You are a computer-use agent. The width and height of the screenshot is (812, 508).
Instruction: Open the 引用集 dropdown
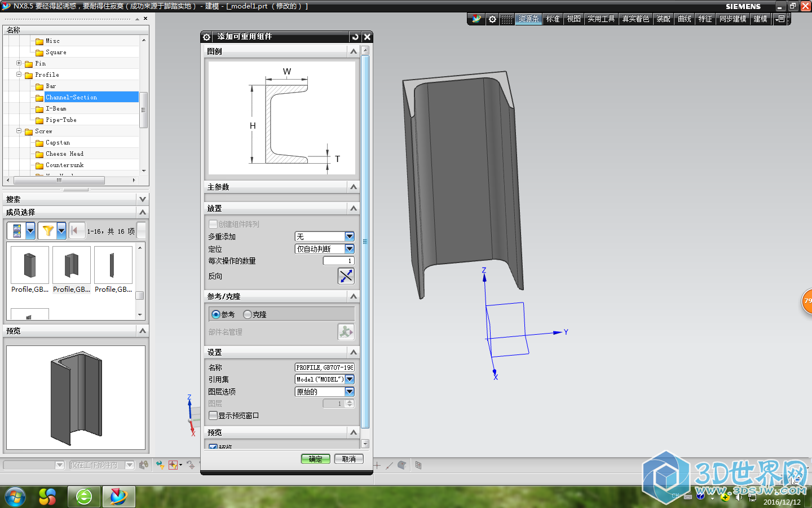coord(350,379)
